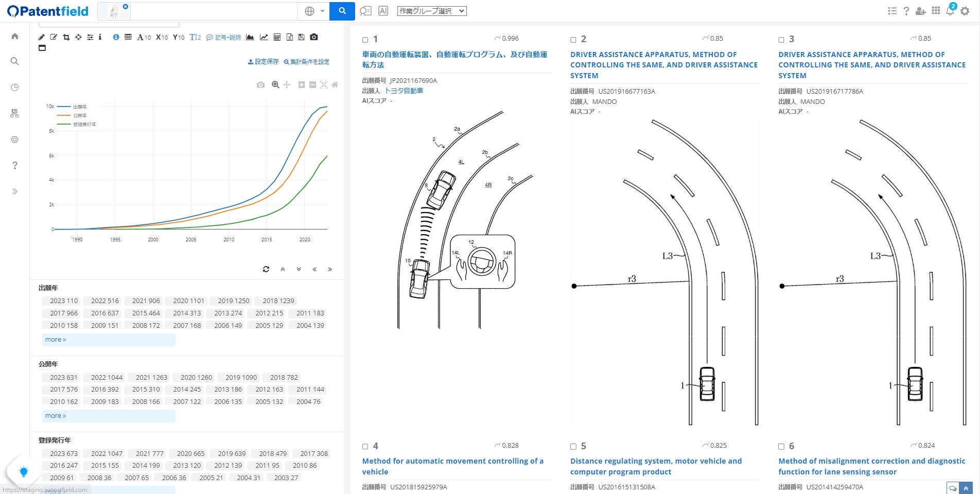Expand 'more' under 出願年 list
980x494 pixels.
[x=56, y=340]
